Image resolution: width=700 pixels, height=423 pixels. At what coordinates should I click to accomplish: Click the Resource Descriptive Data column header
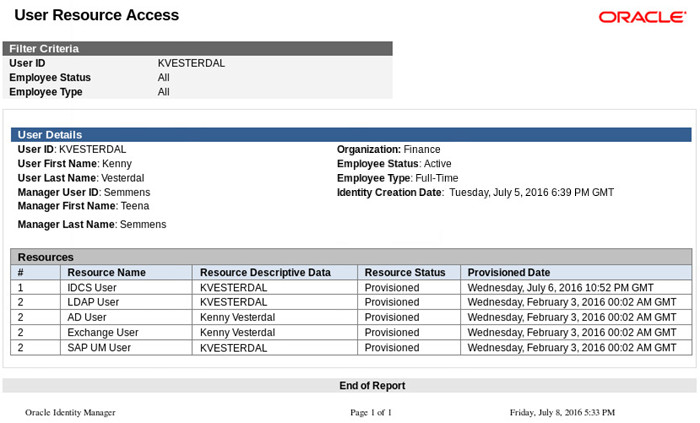click(265, 272)
